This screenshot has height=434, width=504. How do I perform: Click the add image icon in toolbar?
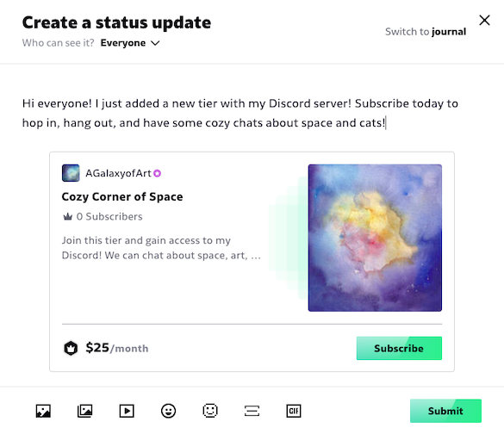click(x=43, y=411)
